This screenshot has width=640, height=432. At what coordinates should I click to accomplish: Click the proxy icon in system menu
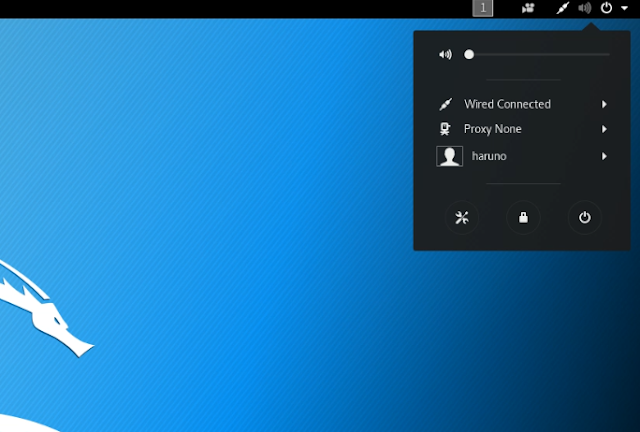tap(445, 129)
